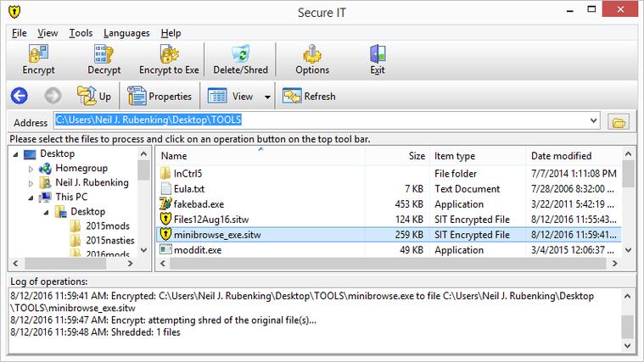Expand the Homegroup tree node

[31, 169]
